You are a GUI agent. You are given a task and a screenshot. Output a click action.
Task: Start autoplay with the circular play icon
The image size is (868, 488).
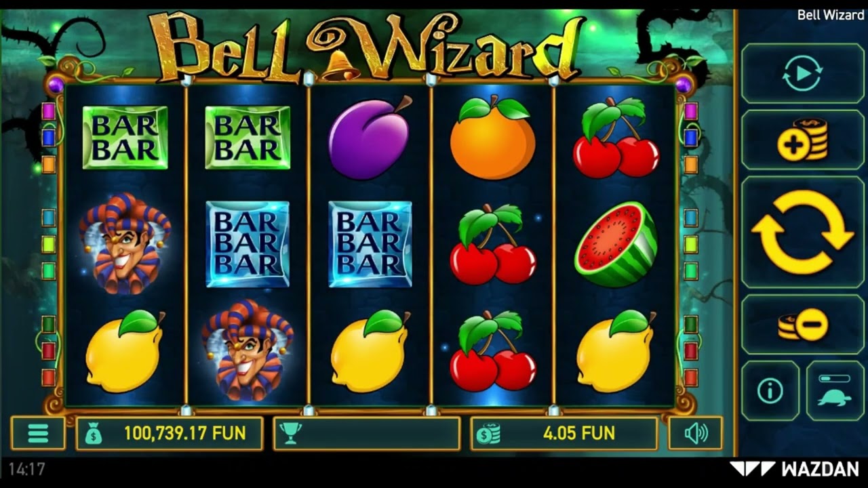[803, 73]
